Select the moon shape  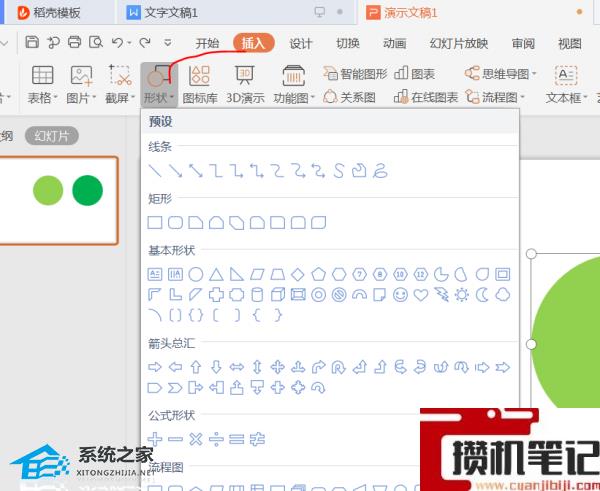click(482, 295)
